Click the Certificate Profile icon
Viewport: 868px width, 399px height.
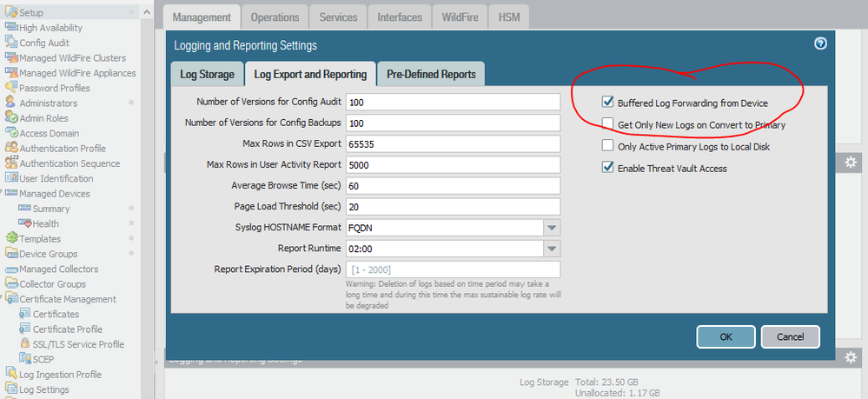point(24,329)
